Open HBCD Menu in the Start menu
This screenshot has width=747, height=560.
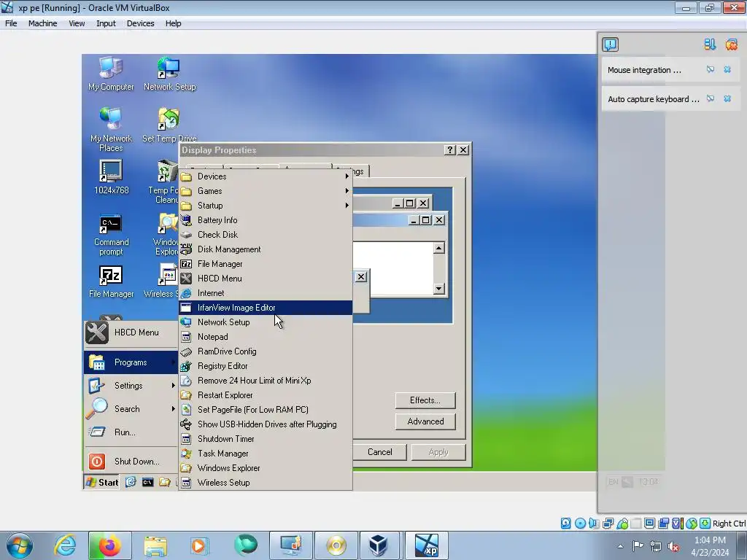[x=131, y=332]
